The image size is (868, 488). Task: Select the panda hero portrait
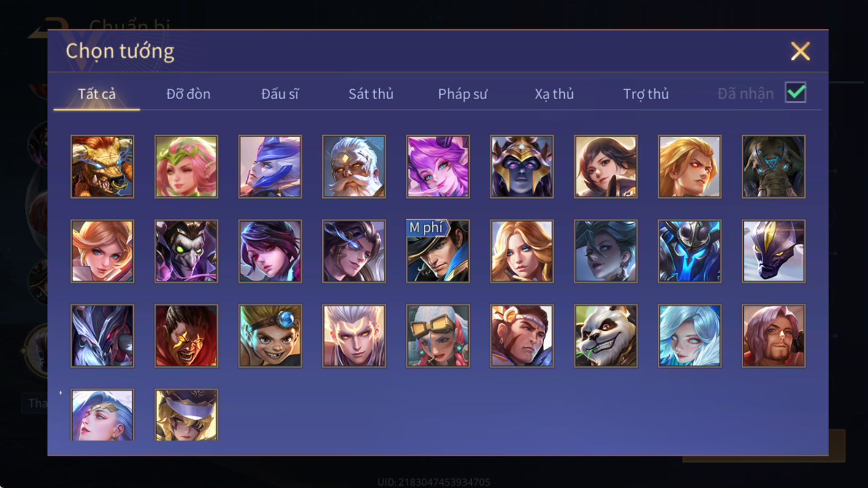pyautogui.click(x=605, y=336)
